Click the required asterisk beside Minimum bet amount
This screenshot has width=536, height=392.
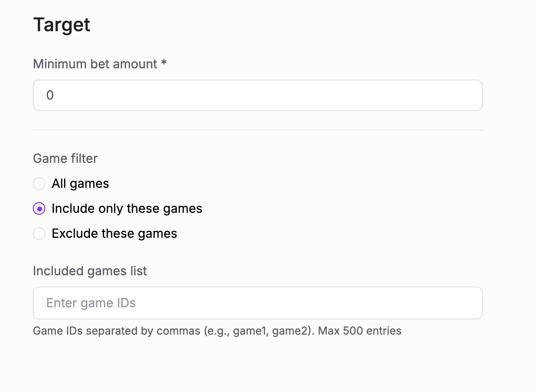point(164,63)
